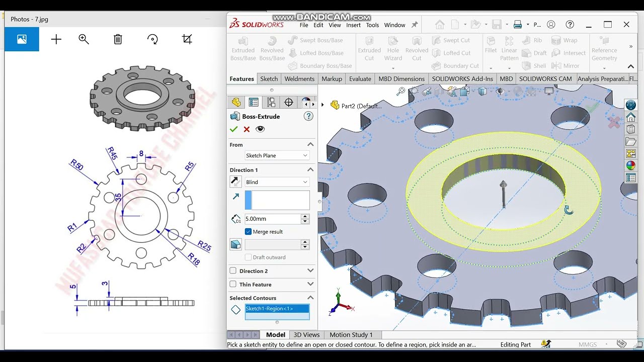Image resolution: width=644 pixels, height=362 pixels.
Task: Enable Direction 2 checkbox
Action: pos(233,271)
